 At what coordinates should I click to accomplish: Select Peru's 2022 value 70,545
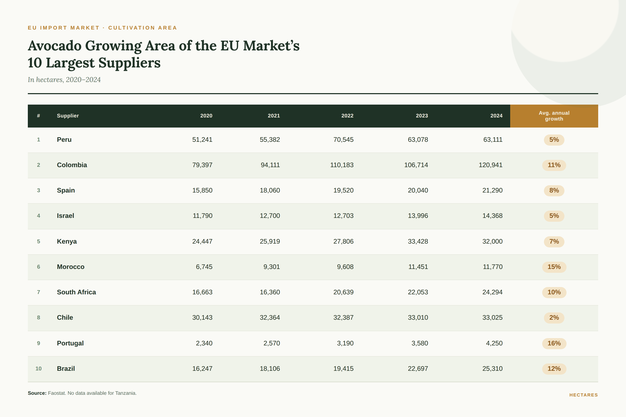[343, 139]
